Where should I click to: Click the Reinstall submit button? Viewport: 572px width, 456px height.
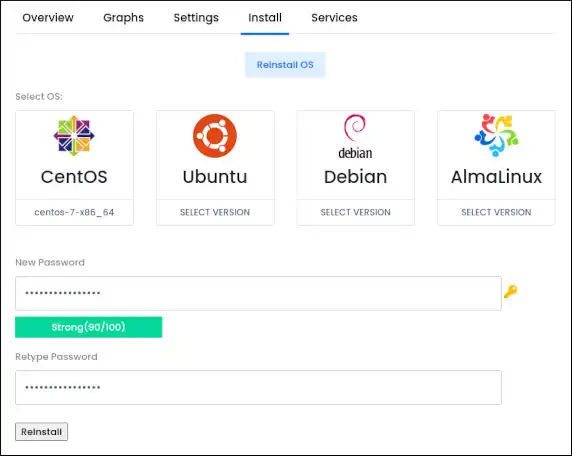click(42, 432)
